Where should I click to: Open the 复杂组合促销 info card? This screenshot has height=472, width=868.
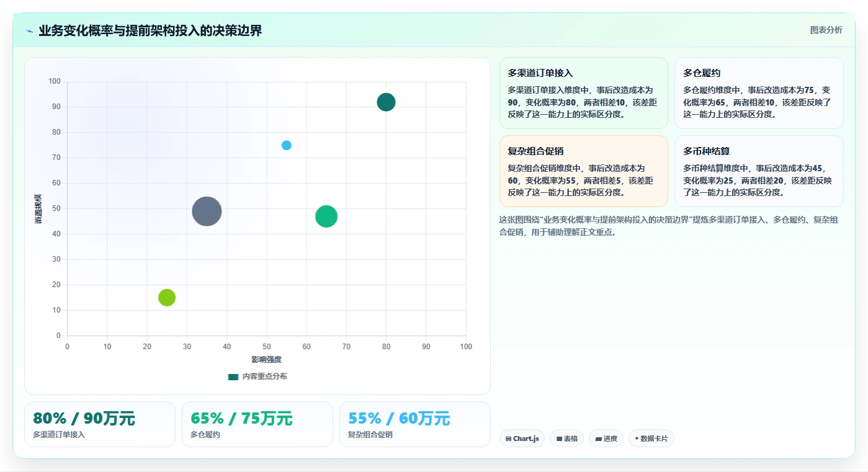point(583,171)
